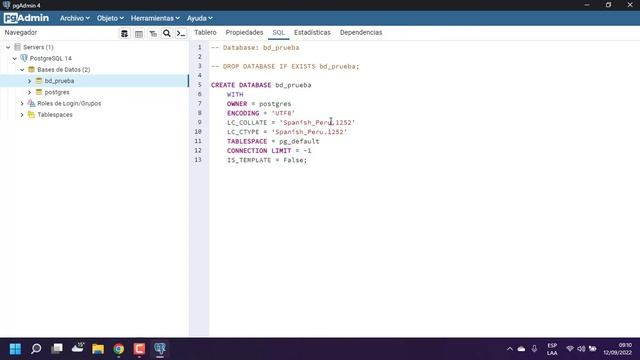The width and height of the screenshot is (640, 360).
Task: Click the CREATE DATABASE bd_prueba line
Action: pos(261,85)
